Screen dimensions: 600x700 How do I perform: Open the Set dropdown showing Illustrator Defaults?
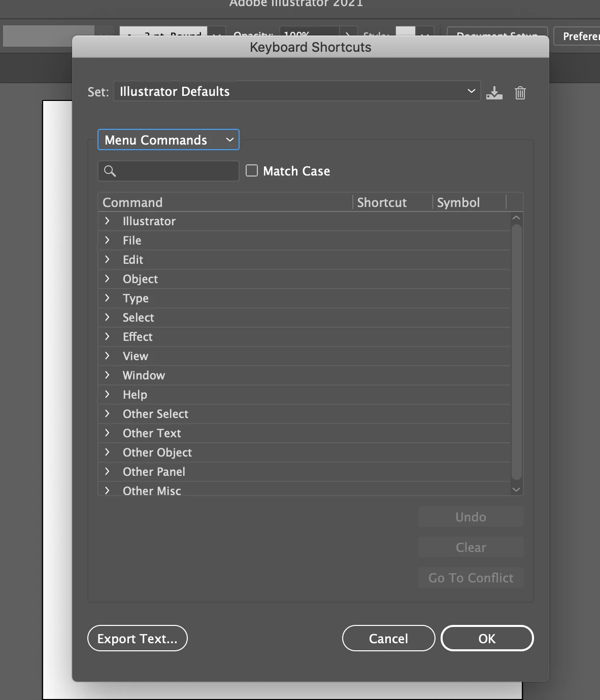tap(296, 91)
